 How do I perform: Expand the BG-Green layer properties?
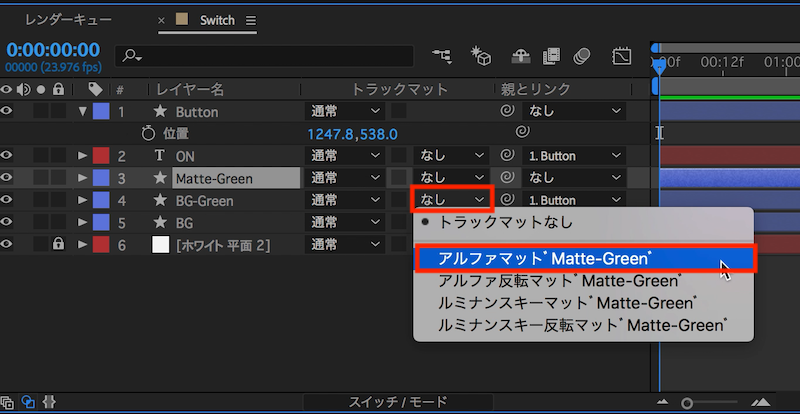click(83, 200)
